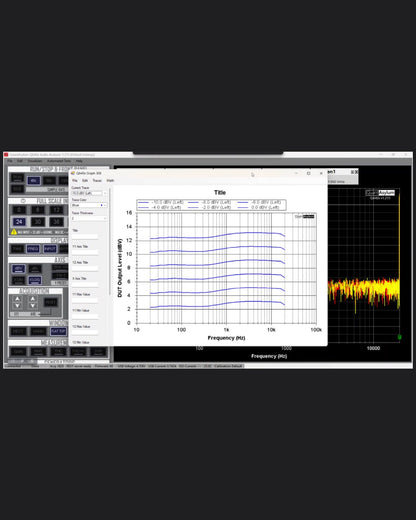This screenshot has width=416, height=520.
Task: Click the yellow warning triangle icon
Action: click(x=14, y=232)
